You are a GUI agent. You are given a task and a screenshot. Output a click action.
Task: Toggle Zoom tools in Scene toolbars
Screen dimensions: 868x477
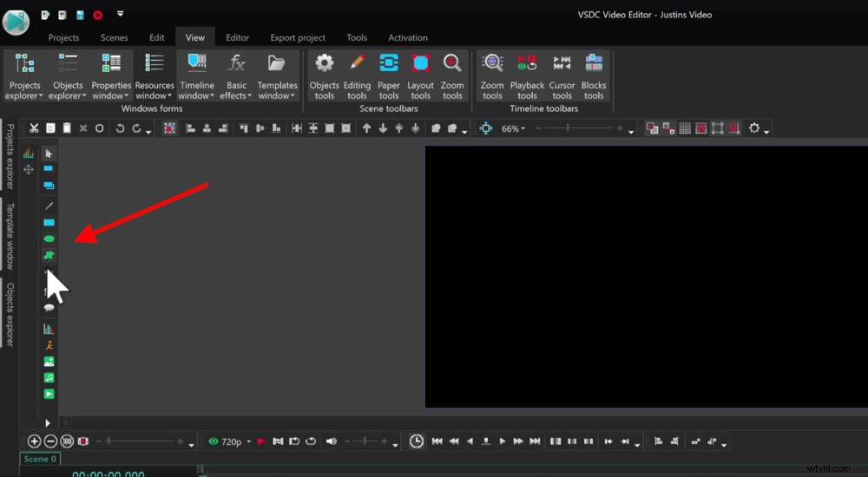point(452,75)
